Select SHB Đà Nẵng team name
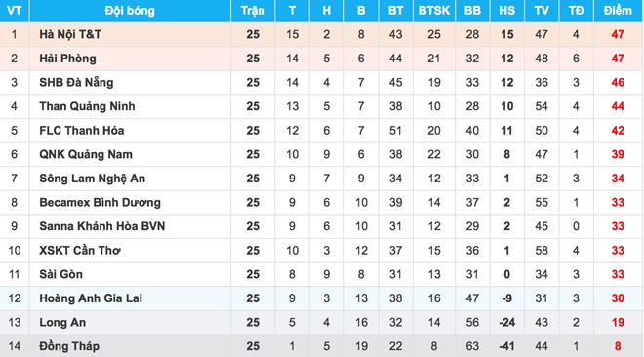 coord(76,83)
